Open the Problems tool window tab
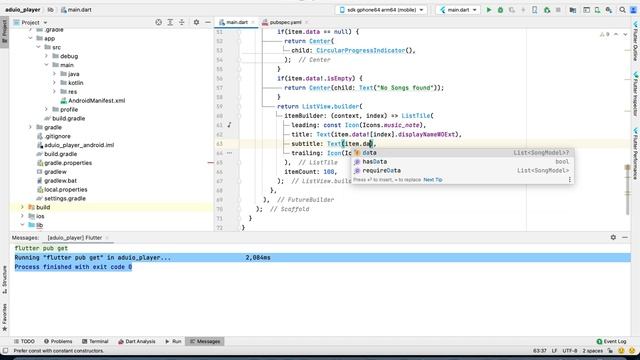640x360 pixels. 58,341
